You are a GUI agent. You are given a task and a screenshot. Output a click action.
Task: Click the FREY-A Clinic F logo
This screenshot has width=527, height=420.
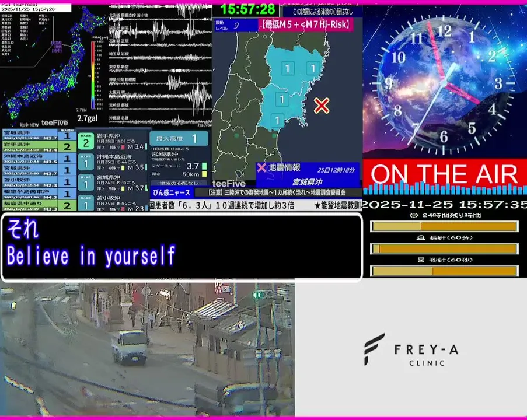point(374,349)
